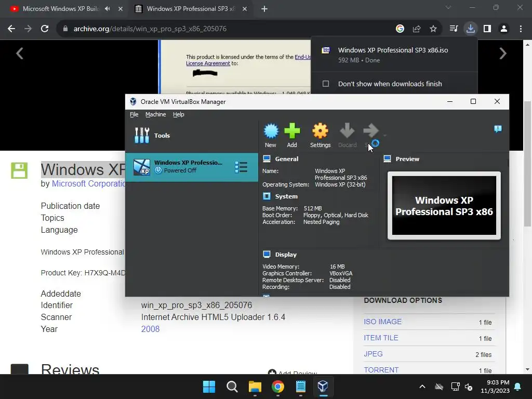The image size is (532, 399).
Task: Click the address bar URL
Action: pos(150,29)
